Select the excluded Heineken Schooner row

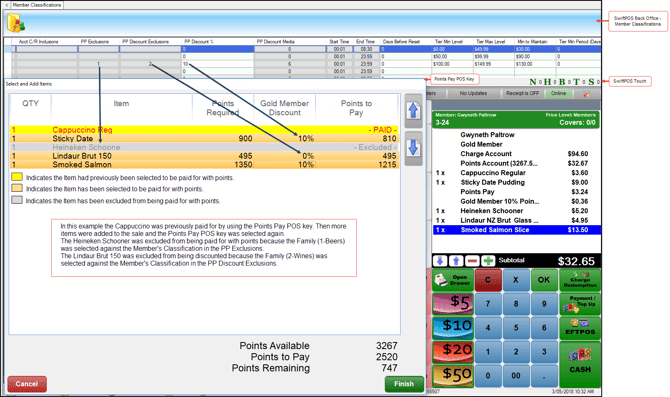pos(205,147)
